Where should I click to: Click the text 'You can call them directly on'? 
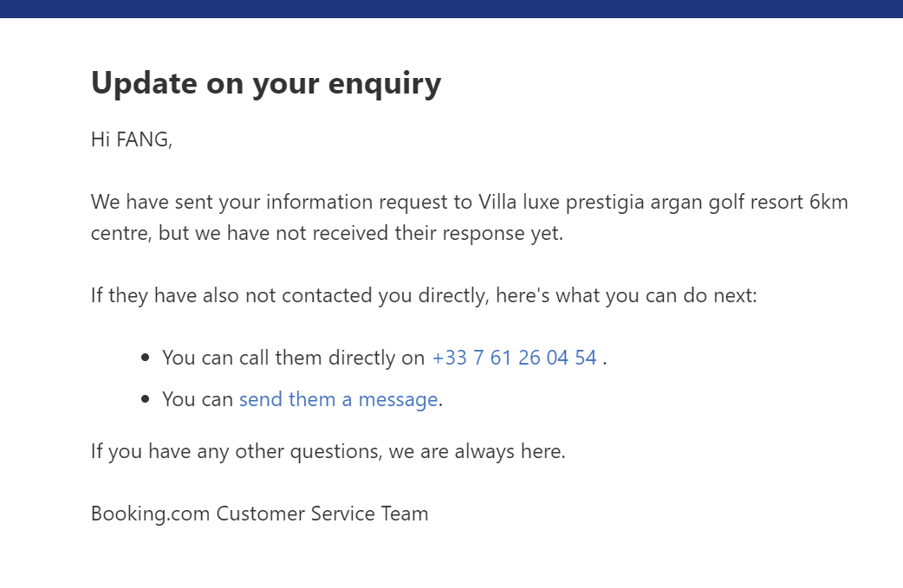(293, 358)
